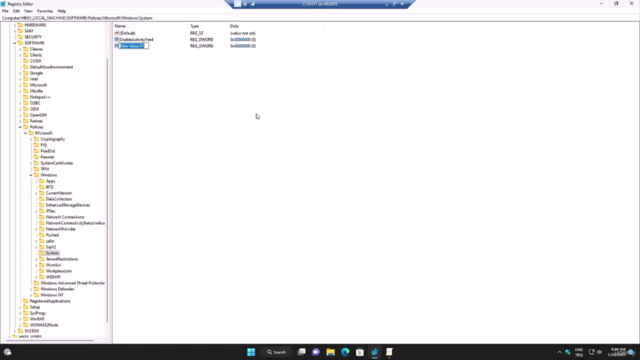Select the EnhancedStorageDevices key

click(68, 205)
